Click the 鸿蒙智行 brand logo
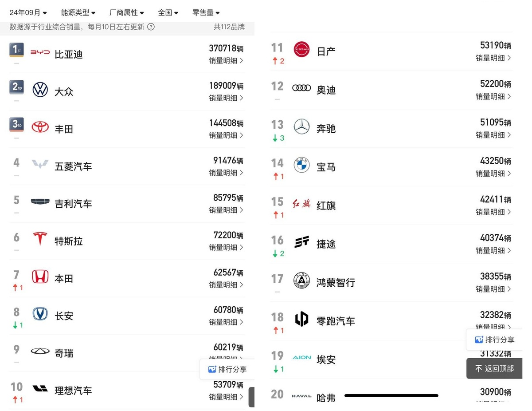The image size is (532, 411). coord(302,281)
